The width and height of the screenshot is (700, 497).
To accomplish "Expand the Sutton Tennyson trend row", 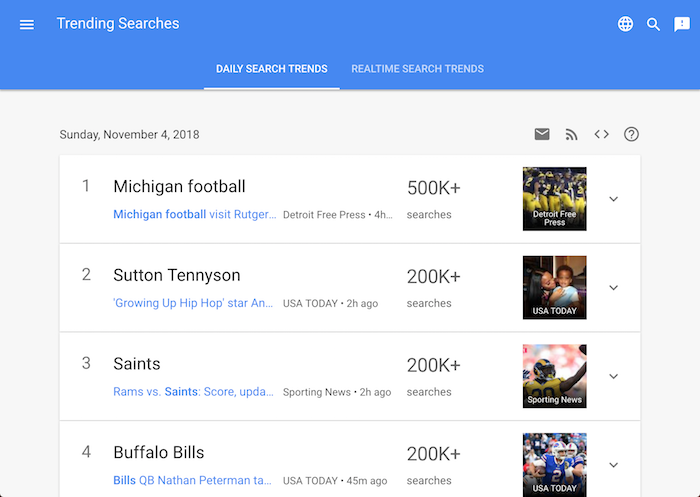I will 614,288.
